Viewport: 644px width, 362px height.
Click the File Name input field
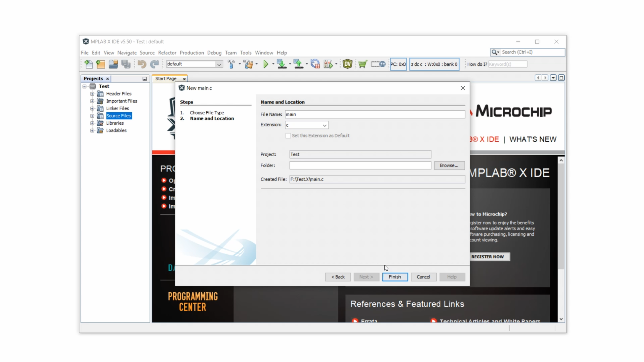click(x=375, y=114)
